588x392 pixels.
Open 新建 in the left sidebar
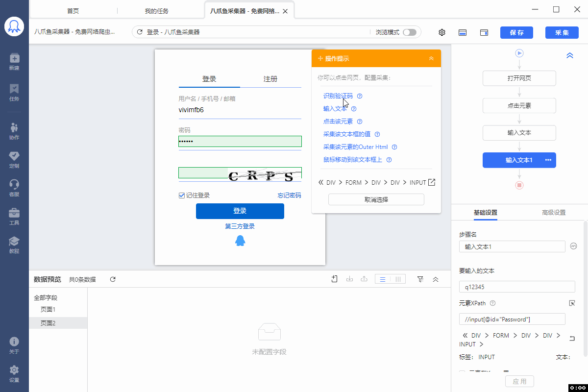click(14, 62)
